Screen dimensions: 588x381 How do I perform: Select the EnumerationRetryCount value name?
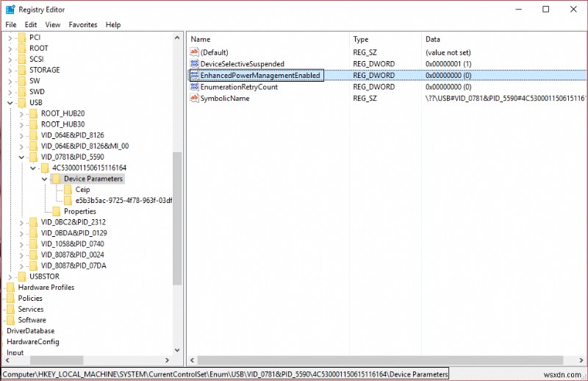pyautogui.click(x=239, y=87)
